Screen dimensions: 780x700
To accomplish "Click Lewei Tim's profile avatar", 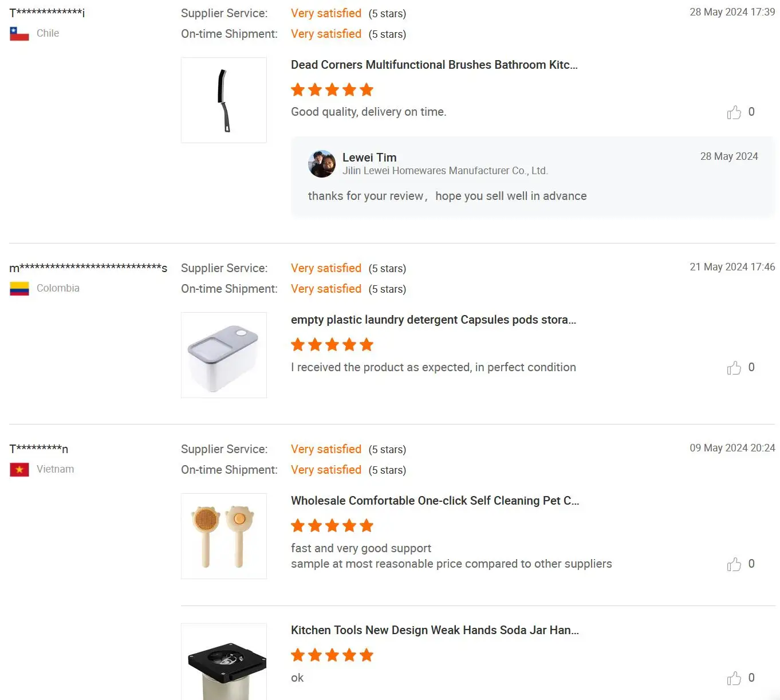I will click(x=322, y=164).
